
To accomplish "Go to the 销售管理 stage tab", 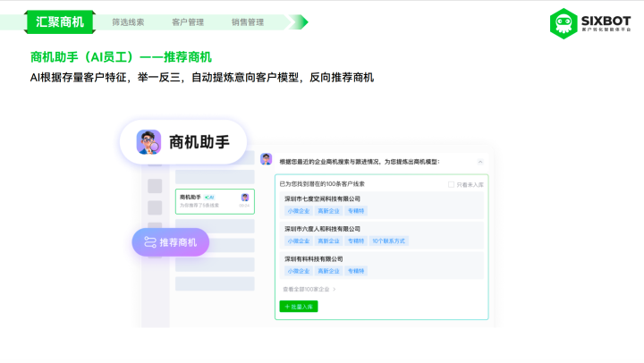I will pyautogui.click(x=248, y=22).
